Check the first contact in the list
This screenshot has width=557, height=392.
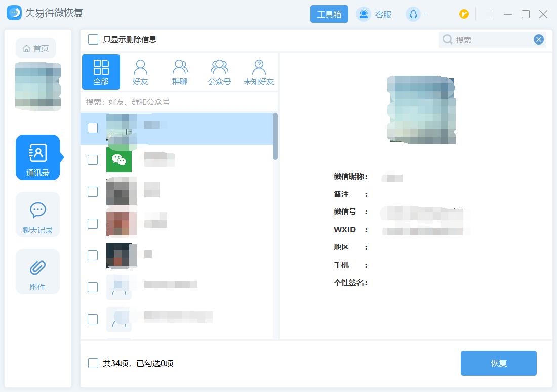(x=93, y=128)
